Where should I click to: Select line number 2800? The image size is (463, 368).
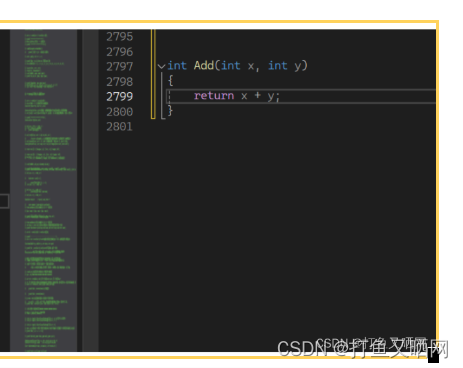tap(119, 111)
